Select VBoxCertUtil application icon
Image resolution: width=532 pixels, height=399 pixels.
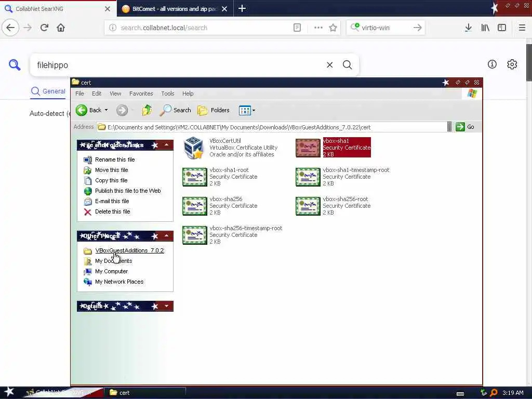tap(194, 148)
